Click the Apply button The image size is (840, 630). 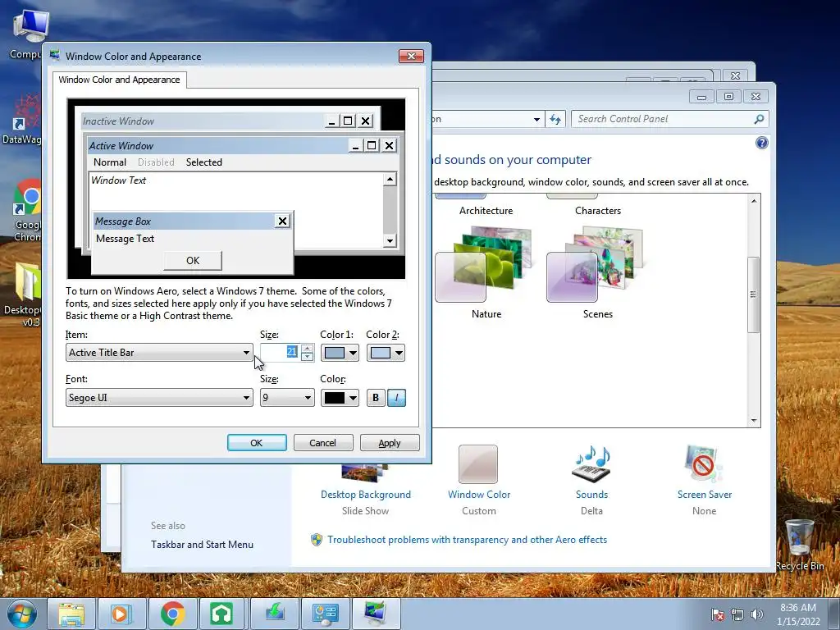click(x=390, y=443)
